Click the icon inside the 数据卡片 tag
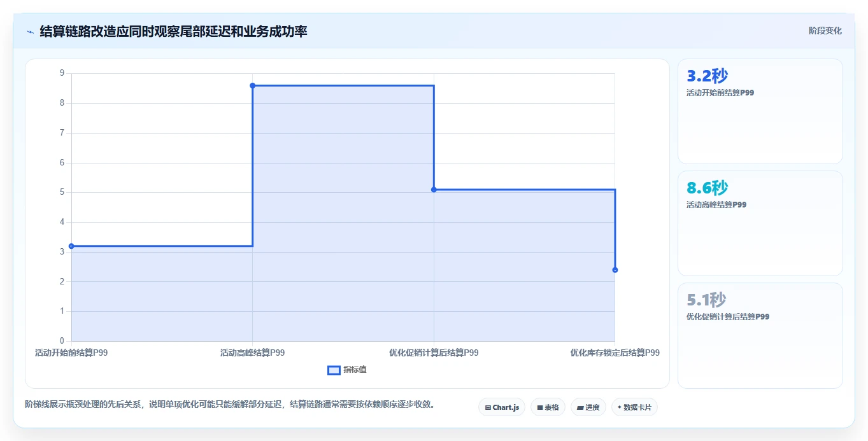 click(x=620, y=407)
